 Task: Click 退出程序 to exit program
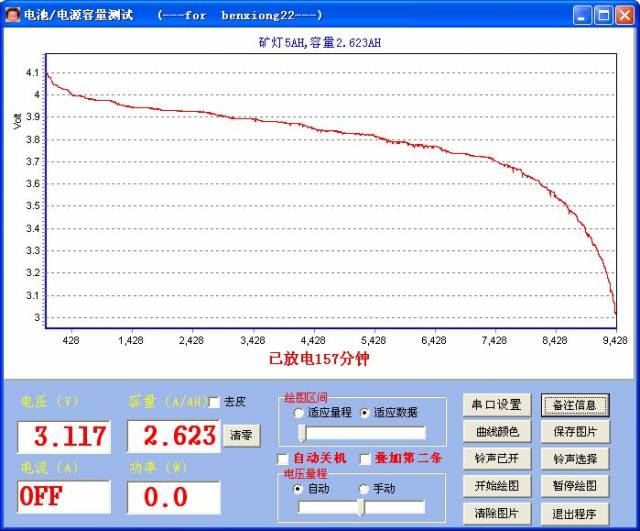pyautogui.click(x=575, y=513)
